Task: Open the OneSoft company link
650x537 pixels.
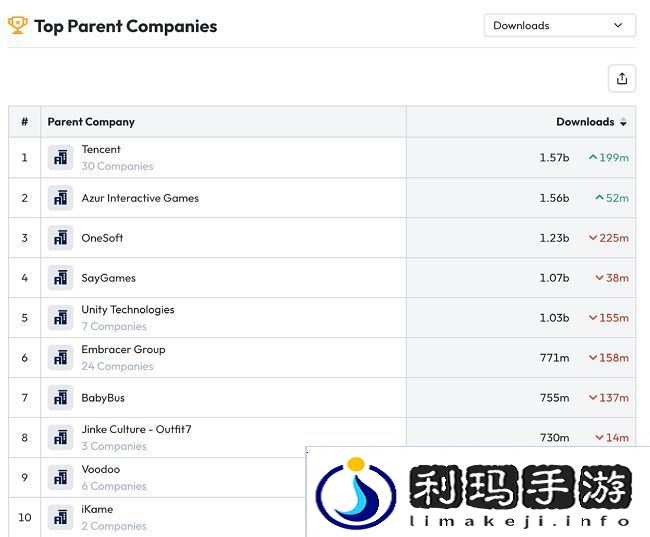Action: click(x=102, y=238)
